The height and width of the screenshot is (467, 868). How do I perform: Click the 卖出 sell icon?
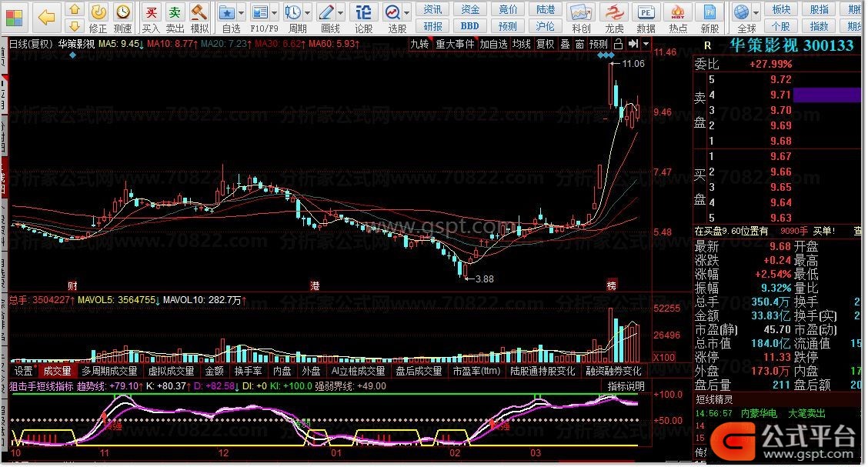click(x=175, y=12)
